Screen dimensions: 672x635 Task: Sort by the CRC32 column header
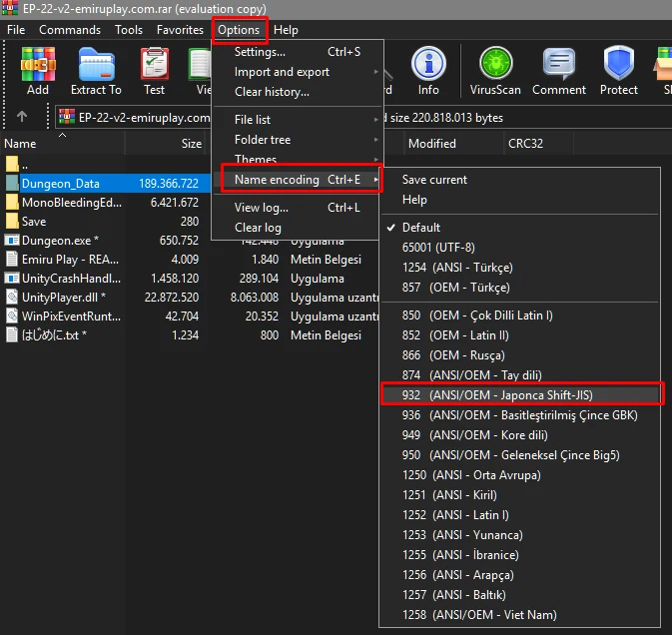pyautogui.click(x=539, y=144)
